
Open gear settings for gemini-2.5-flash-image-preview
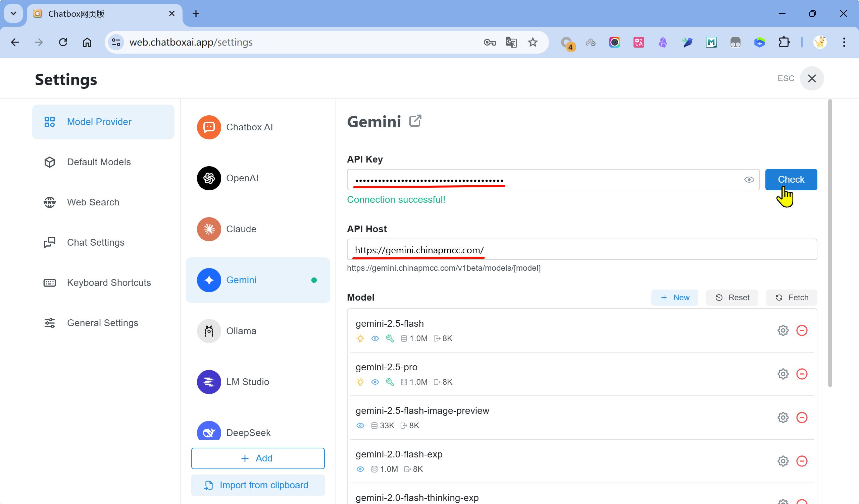(x=783, y=418)
